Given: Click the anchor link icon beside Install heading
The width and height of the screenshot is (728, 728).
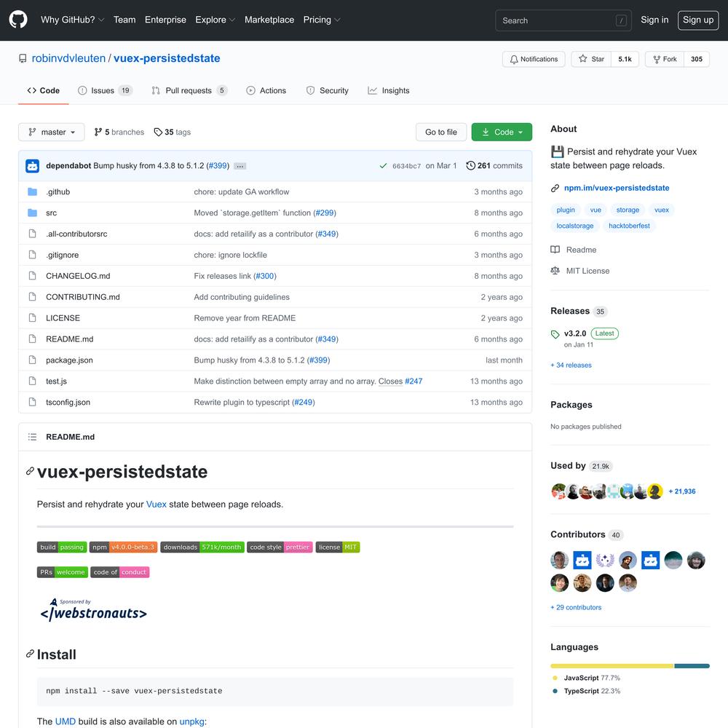Looking at the screenshot, I should pos(30,654).
